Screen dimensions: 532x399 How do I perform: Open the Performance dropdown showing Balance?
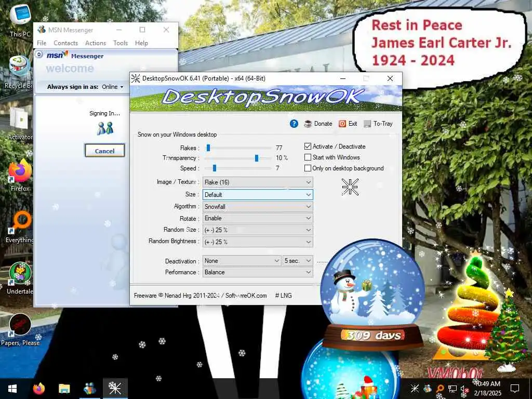(x=258, y=272)
